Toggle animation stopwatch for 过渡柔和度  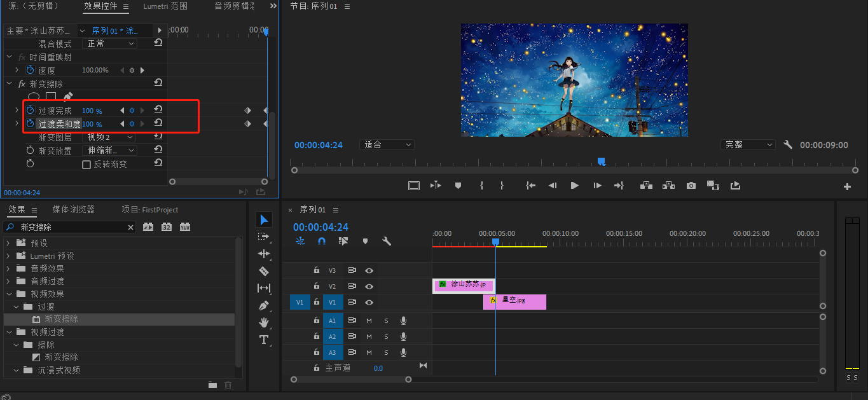(x=30, y=123)
